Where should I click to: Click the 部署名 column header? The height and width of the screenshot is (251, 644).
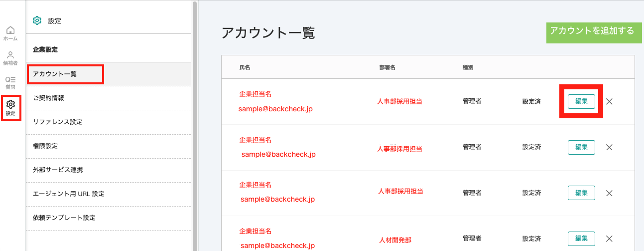pyautogui.click(x=387, y=67)
